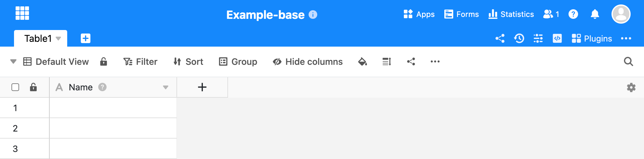Image resolution: width=644 pixels, height=159 pixels.
Task: Open the table settings gear icon
Action: point(631,87)
